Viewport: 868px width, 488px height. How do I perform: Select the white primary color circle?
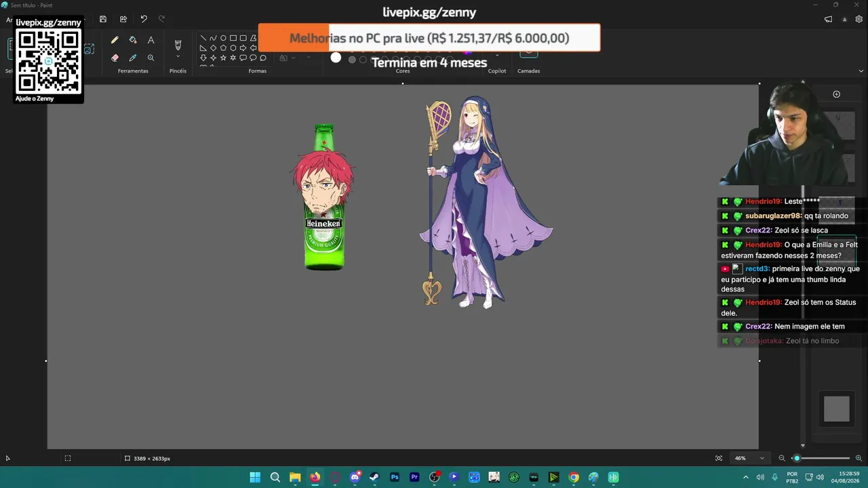click(336, 58)
